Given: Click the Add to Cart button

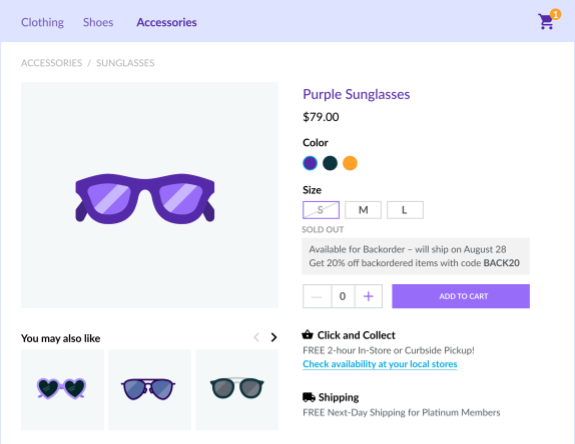Looking at the screenshot, I should point(461,296).
